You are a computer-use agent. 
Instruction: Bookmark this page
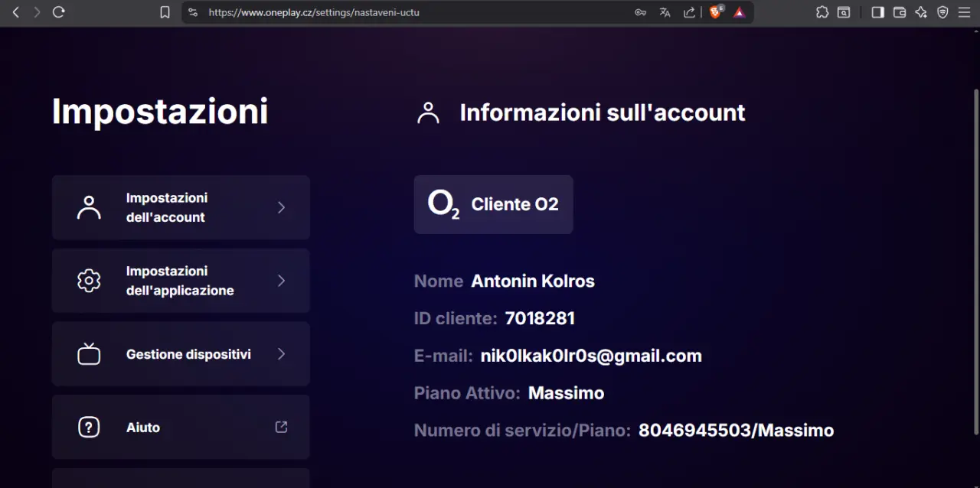point(165,12)
